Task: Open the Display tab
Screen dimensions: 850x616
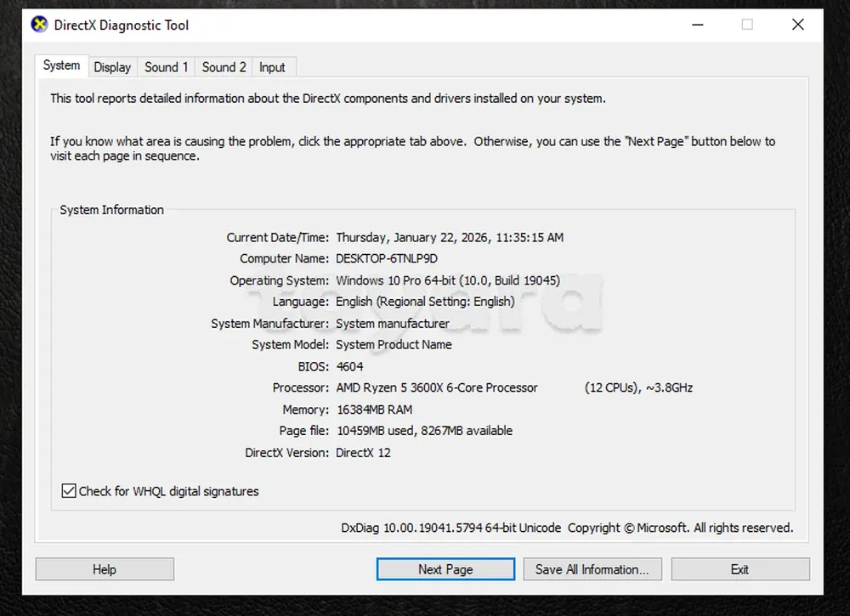Action: tap(112, 67)
